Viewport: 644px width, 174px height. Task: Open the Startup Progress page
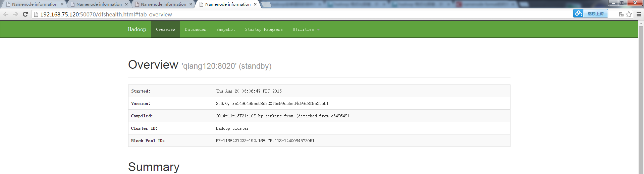click(264, 30)
